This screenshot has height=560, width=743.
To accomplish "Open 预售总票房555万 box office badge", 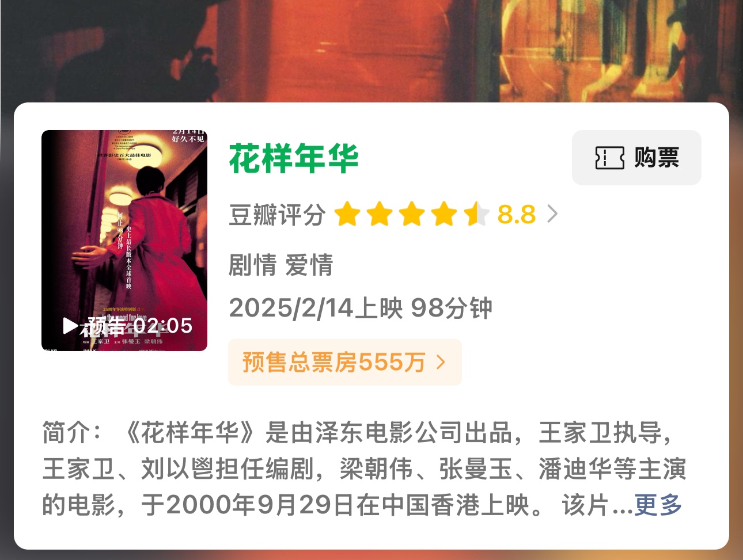I will point(345,362).
